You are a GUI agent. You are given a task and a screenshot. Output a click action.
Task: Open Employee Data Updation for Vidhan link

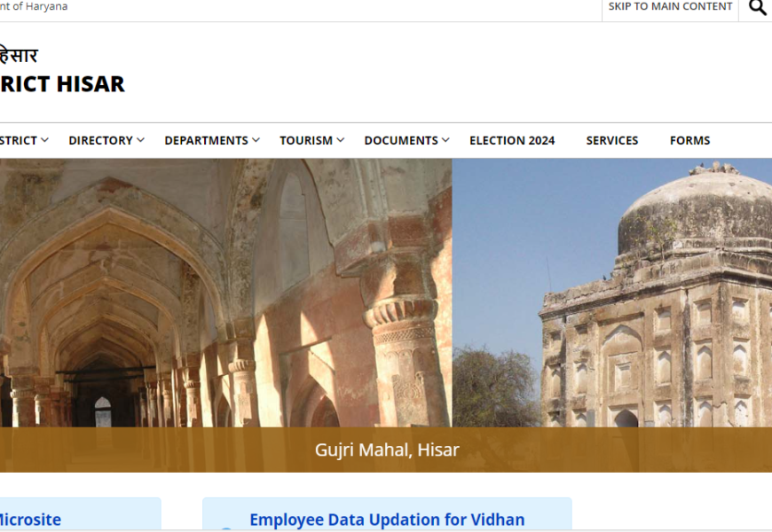[387, 520]
